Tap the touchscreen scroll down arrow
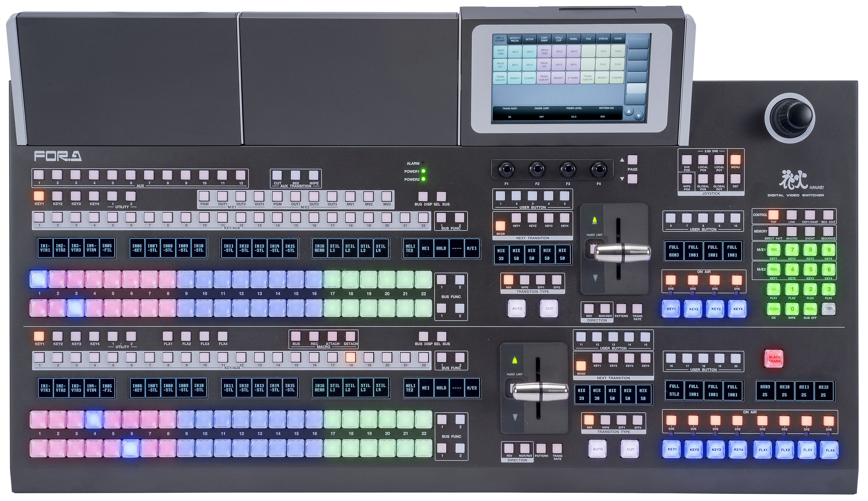Viewport: 868px width, 501px height. point(639,116)
